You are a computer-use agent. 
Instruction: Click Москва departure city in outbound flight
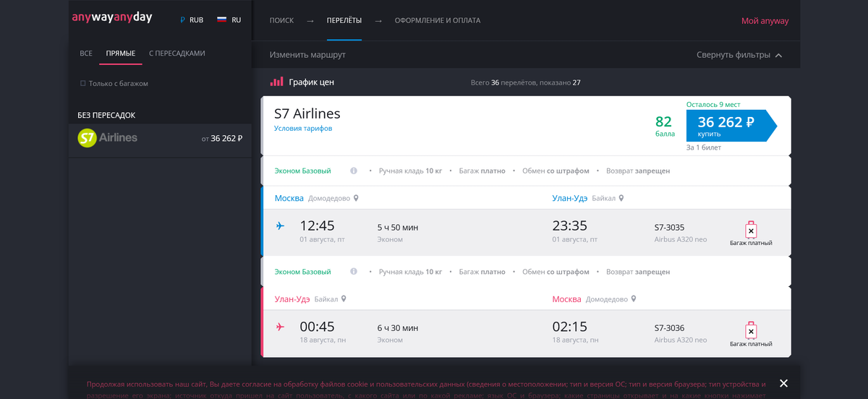click(x=289, y=198)
